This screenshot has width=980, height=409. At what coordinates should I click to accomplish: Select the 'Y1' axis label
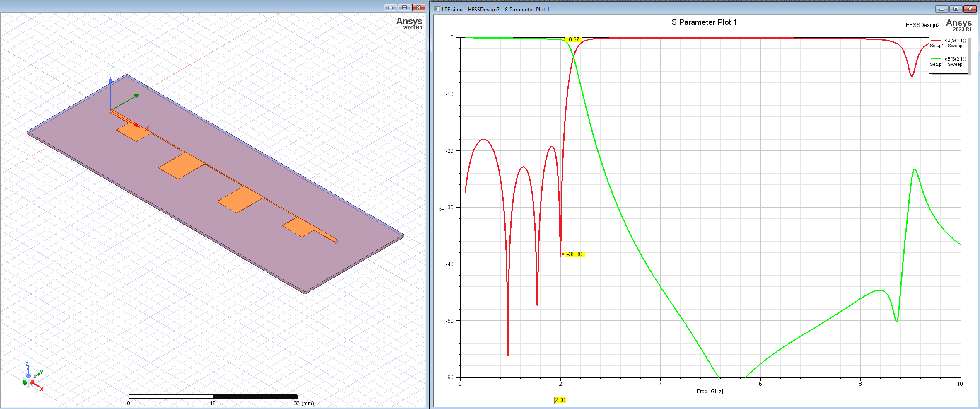tap(442, 208)
